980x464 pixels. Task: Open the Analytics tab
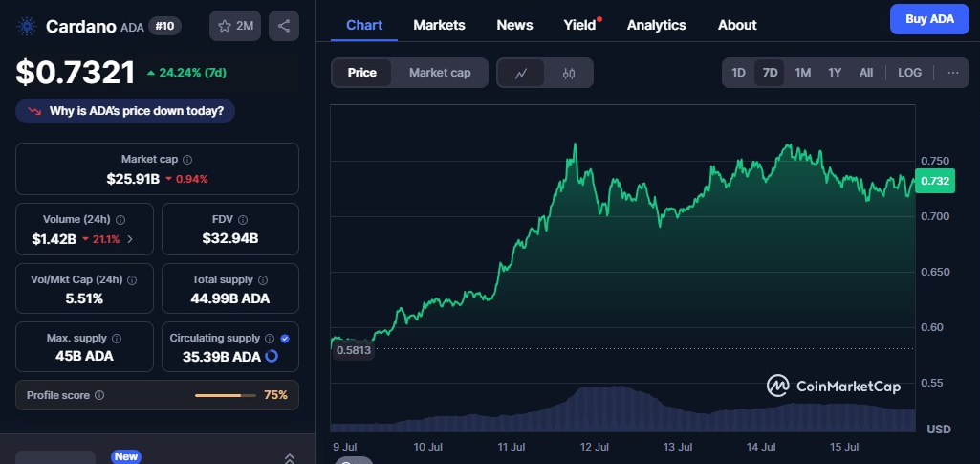656,25
